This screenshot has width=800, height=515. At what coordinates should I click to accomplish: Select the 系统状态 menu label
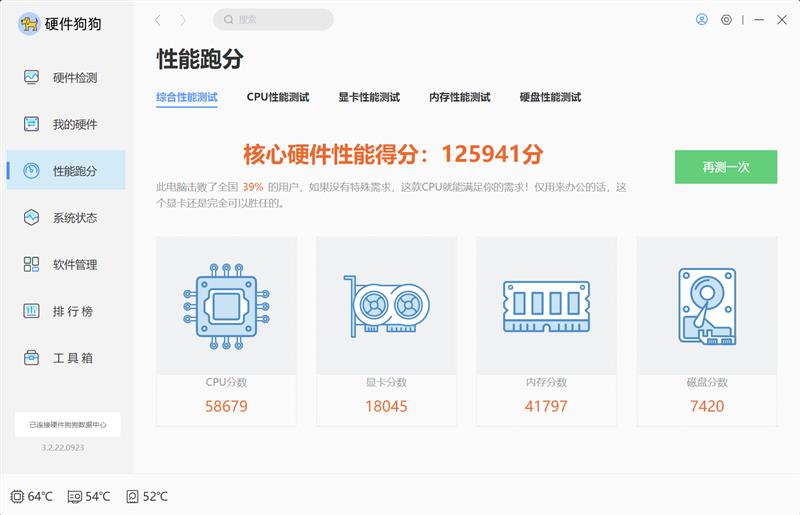[75, 218]
